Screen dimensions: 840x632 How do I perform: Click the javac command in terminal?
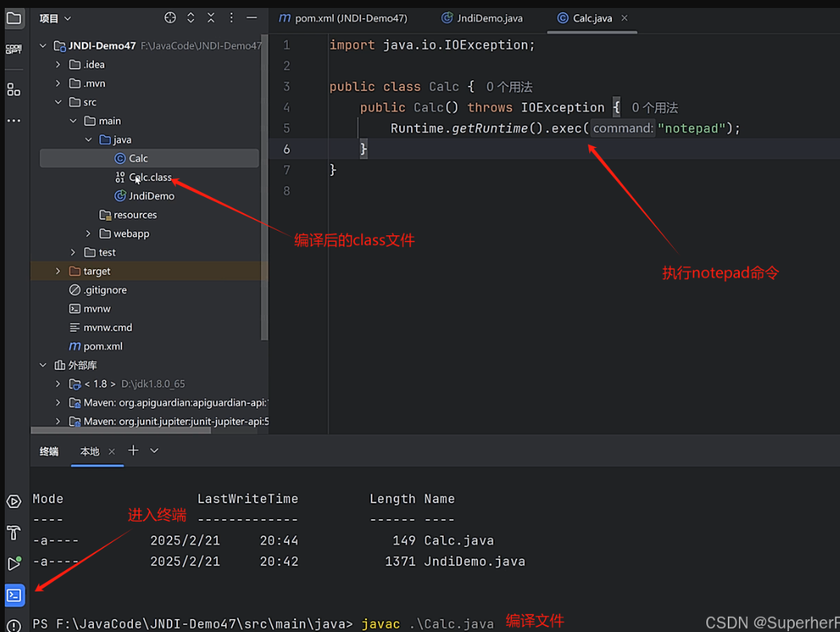pyautogui.click(x=381, y=624)
